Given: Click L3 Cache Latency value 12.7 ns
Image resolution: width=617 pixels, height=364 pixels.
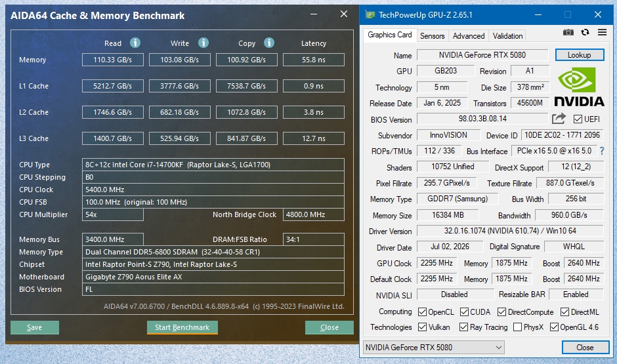Looking at the screenshot, I should click(314, 138).
